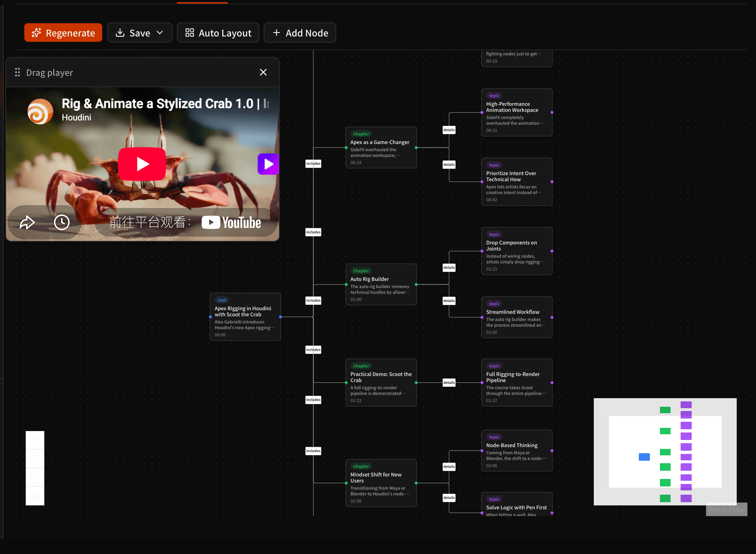Image resolution: width=756 pixels, height=554 pixels.
Task: Select the Auto Rig Builder chapter node
Action: tap(381, 285)
